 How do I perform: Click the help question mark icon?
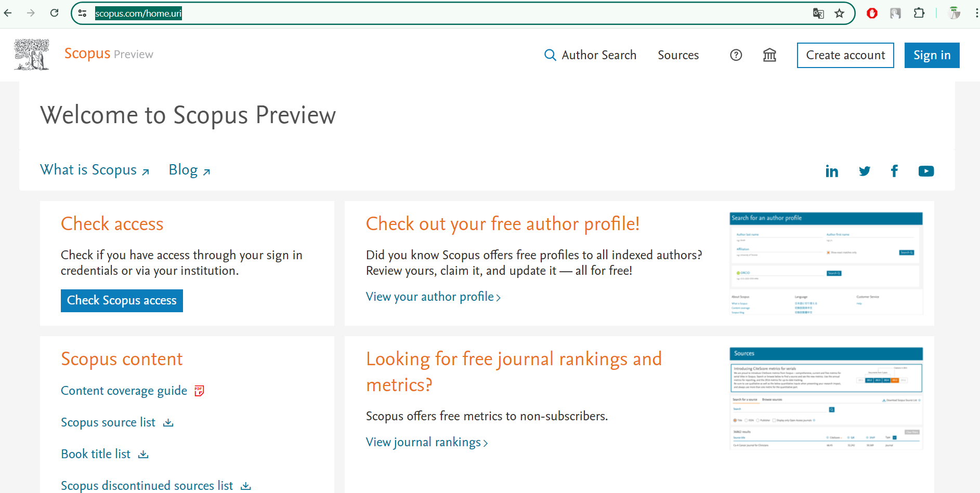736,55
